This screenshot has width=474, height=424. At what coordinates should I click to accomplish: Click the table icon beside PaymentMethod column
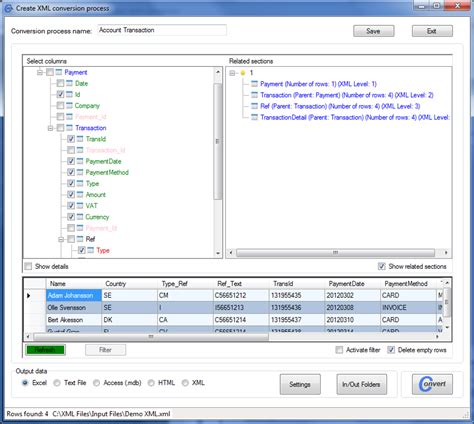click(80, 172)
